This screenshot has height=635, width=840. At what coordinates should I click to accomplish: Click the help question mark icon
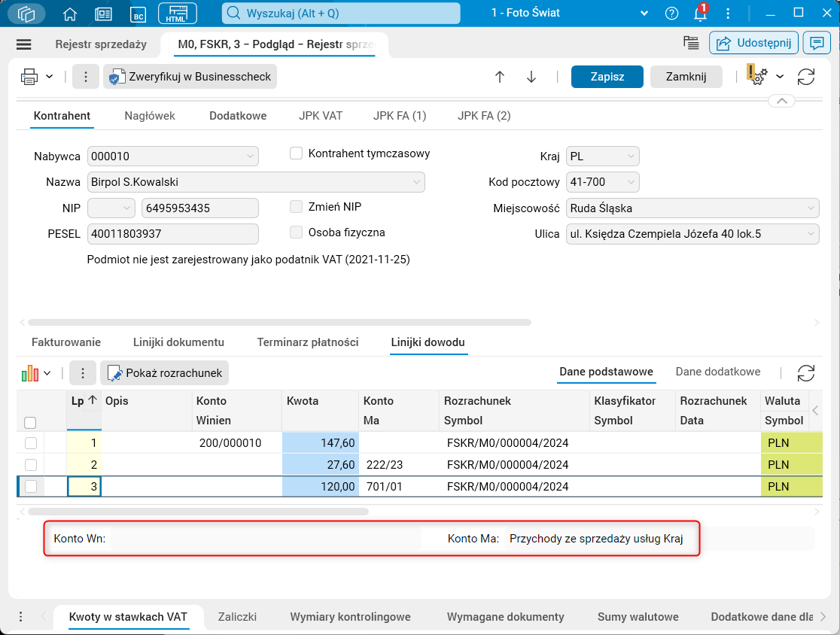coord(671,14)
